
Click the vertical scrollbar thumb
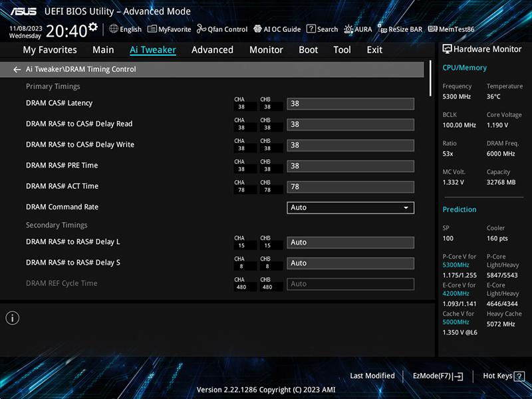coord(430,78)
